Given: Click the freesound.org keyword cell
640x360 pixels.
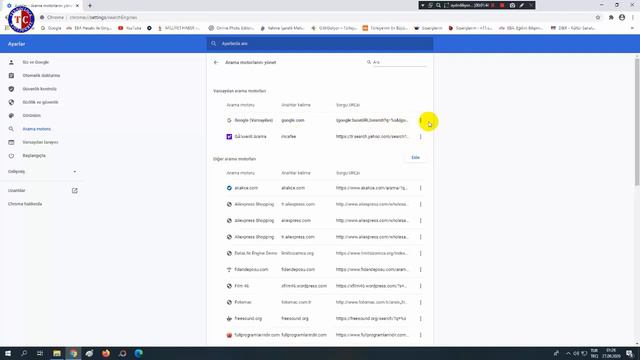Looking at the screenshot, I should pos(295,319).
